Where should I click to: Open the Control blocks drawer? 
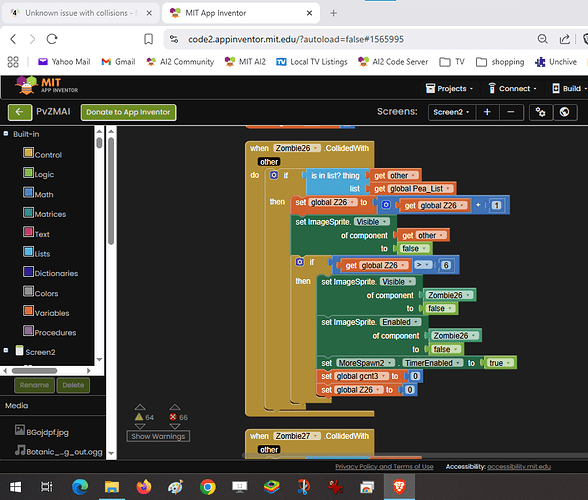[42, 154]
